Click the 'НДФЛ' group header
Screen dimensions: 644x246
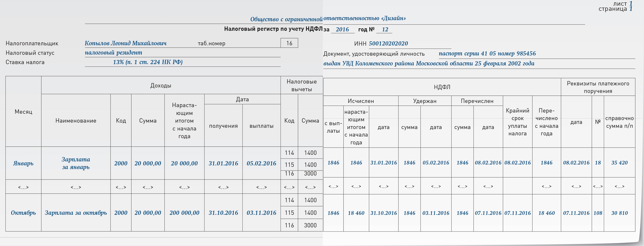tap(442, 87)
